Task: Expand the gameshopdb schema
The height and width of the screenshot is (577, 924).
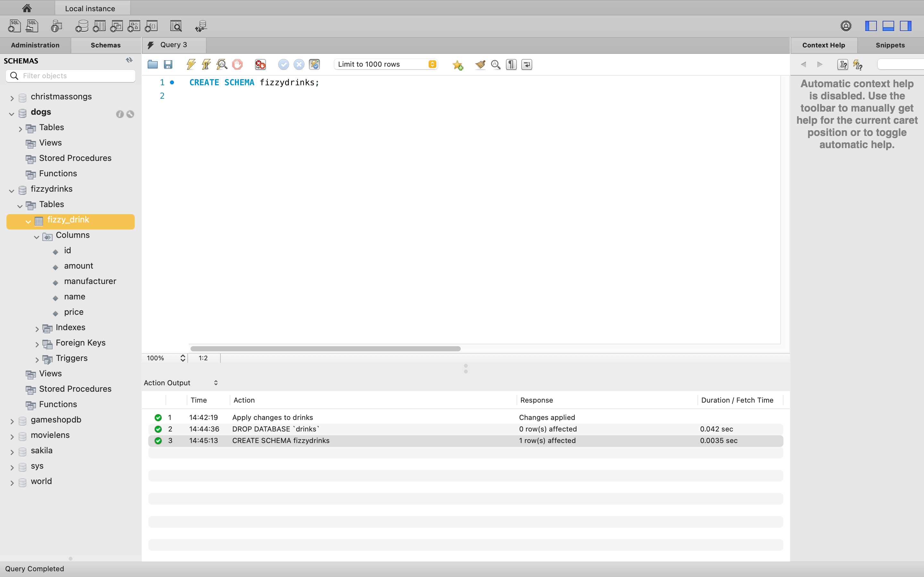Action: (12, 421)
